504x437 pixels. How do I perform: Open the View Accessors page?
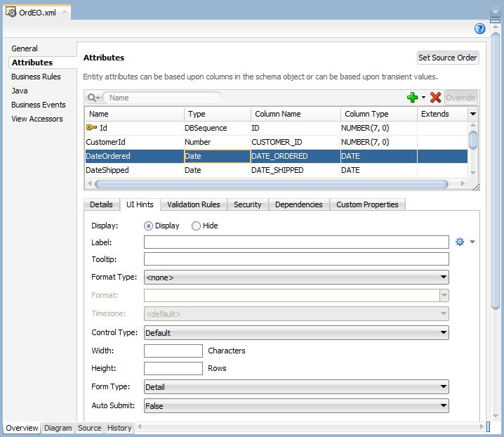[37, 119]
